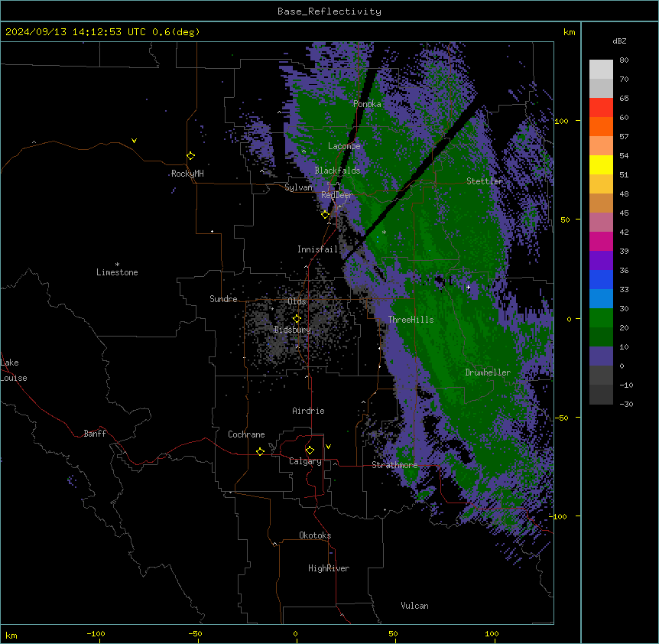
Task: Click the Stettler label
Action: pos(485,181)
